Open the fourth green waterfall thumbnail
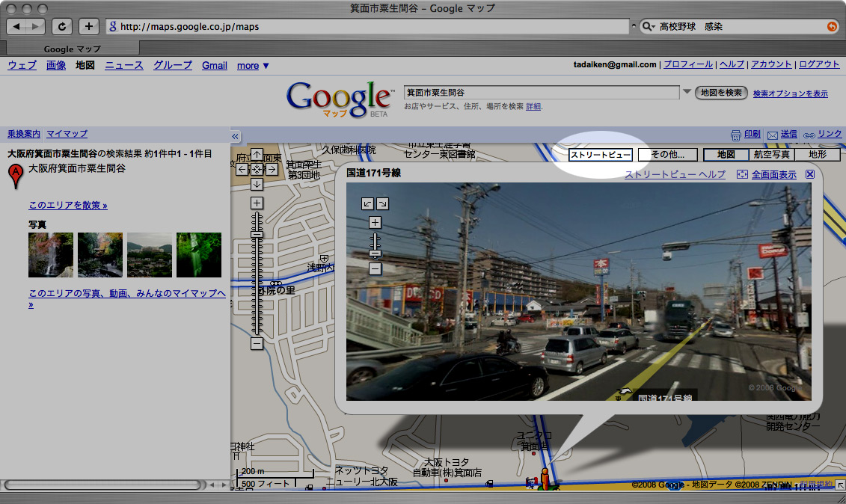This screenshot has height=504, width=846. 199,255
